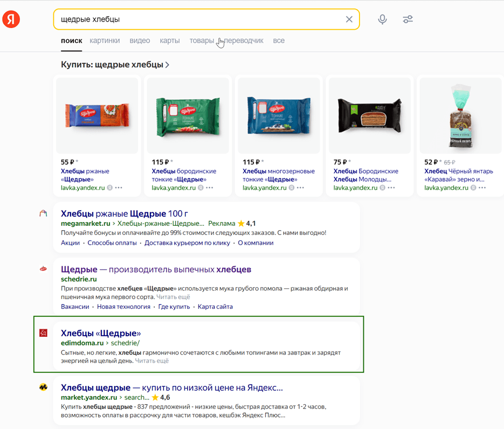504x429 pixels.
Task: Expand 'Читать ещё' in schedrie.ru result
Action: (x=173, y=297)
